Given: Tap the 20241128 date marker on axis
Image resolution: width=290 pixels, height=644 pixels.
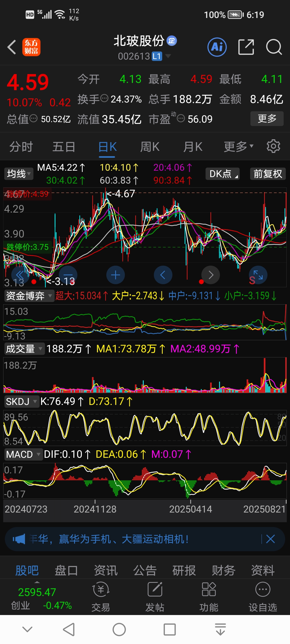Looking at the screenshot, I should click(x=95, y=509).
